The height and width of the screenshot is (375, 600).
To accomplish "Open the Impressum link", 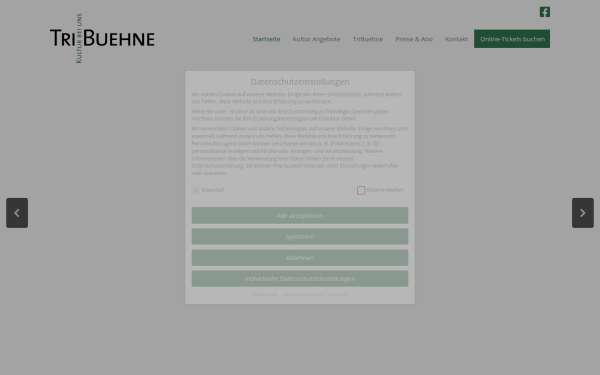I will (337, 295).
